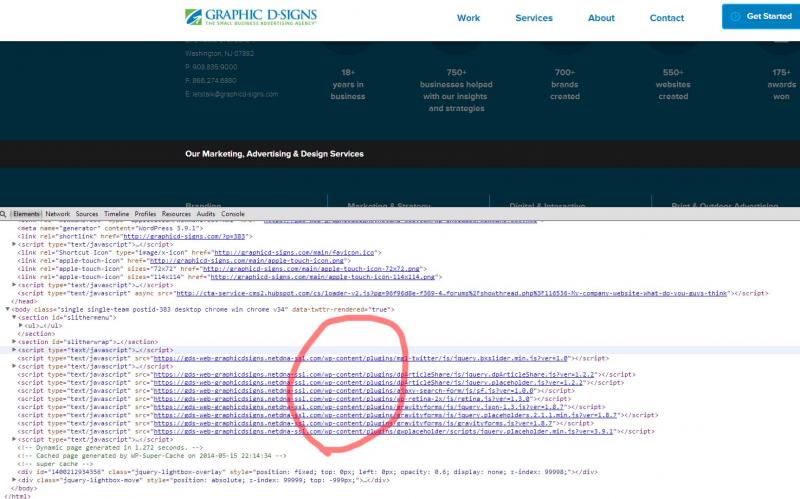This screenshot has width=800, height=499.
Task: Select the super cache comment line
Action: click(x=55, y=464)
